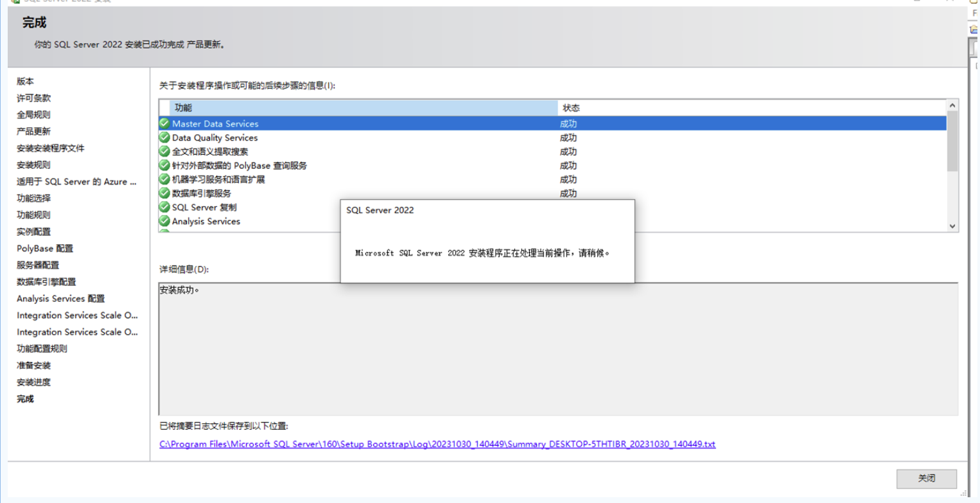Click the 功能规则 sidebar step

[33, 215]
